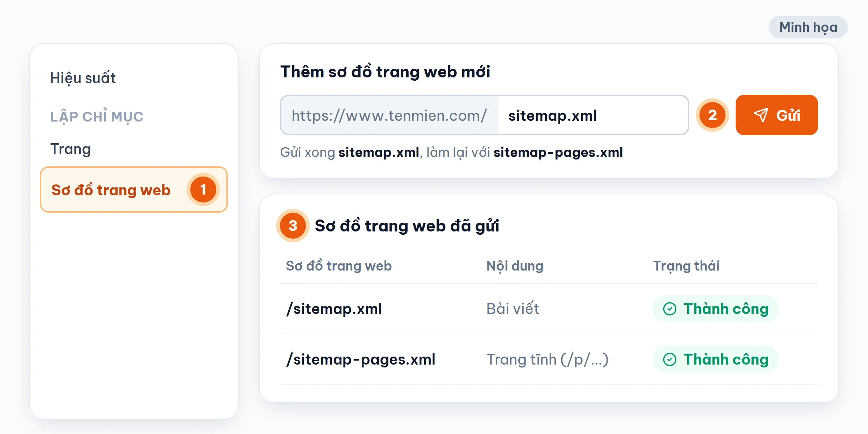Click the https://www.tenmien.com/ URL prefix
The height and width of the screenshot is (434, 868).
389,115
